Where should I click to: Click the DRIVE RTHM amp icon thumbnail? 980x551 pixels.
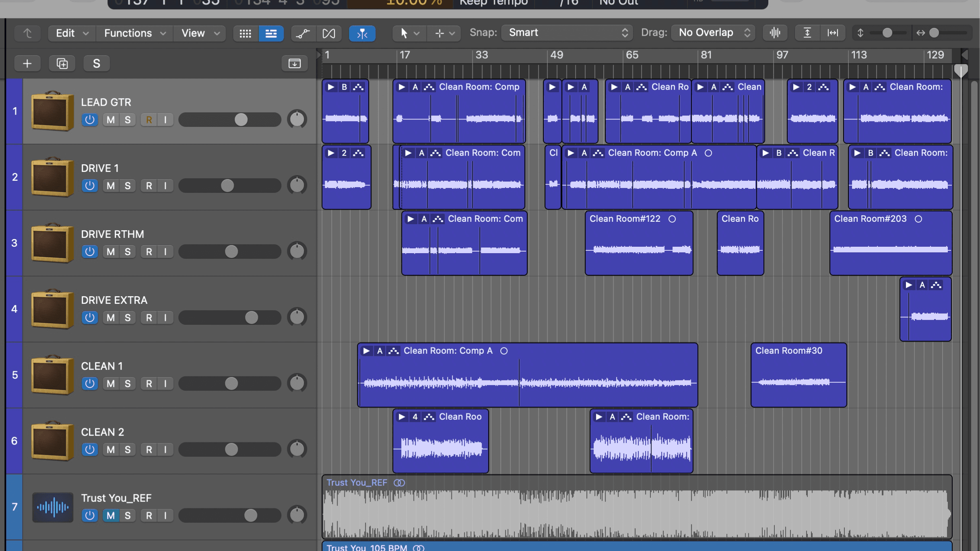(53, 243)
